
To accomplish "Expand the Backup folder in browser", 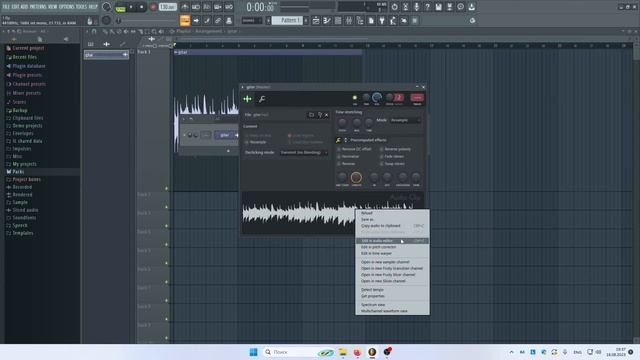I will click(20, 111).
